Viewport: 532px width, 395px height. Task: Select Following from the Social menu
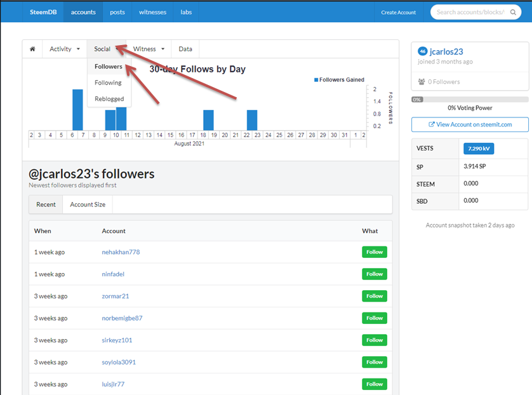click(108, 83)
